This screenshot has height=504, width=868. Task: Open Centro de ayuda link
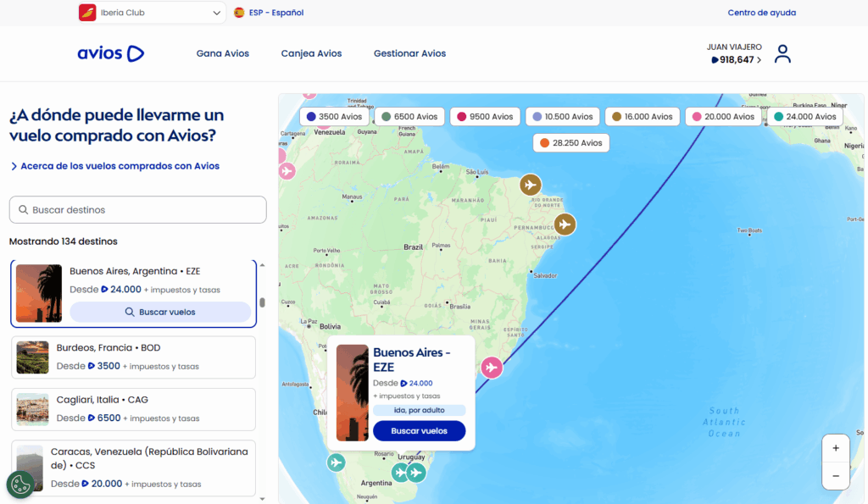[762, 12]
